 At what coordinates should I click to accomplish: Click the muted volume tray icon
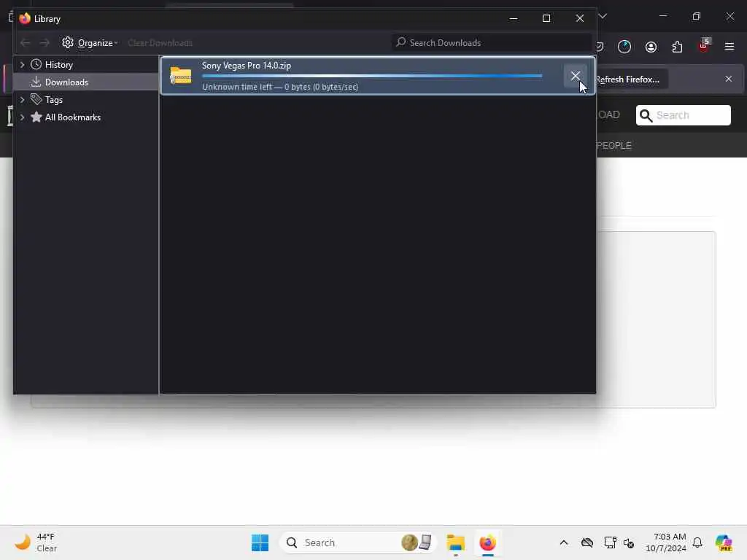[x=629, y=542]
